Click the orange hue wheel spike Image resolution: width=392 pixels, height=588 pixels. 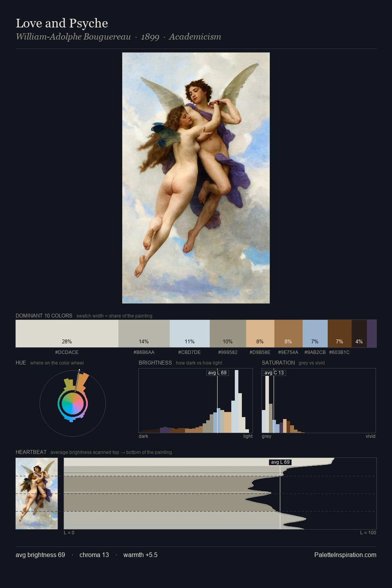coord(81,382)
